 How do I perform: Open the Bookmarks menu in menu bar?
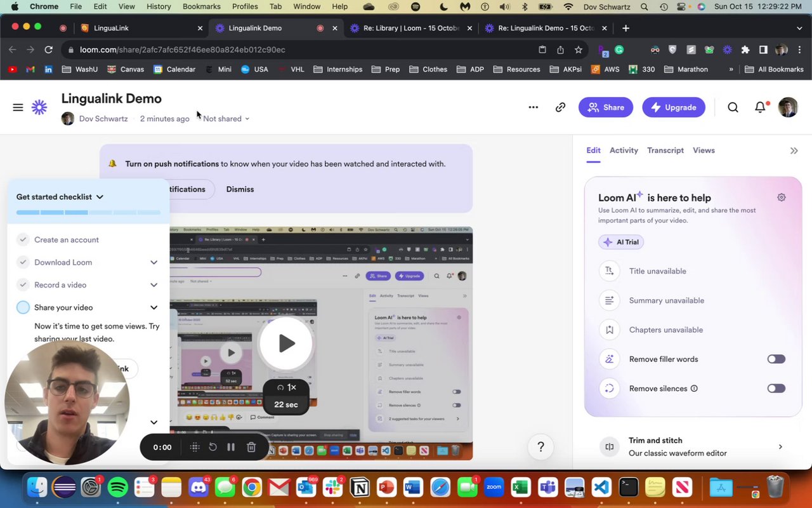tap(202, 6)
